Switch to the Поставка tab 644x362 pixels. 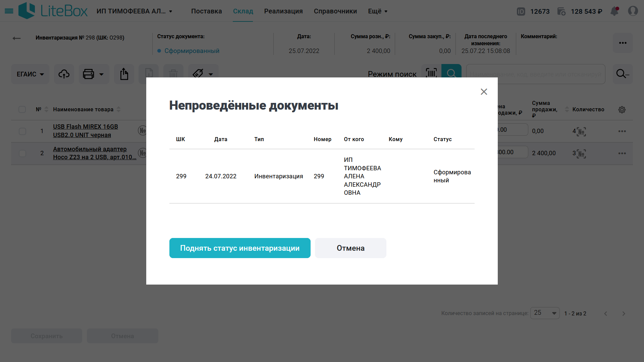coord(206,11)
